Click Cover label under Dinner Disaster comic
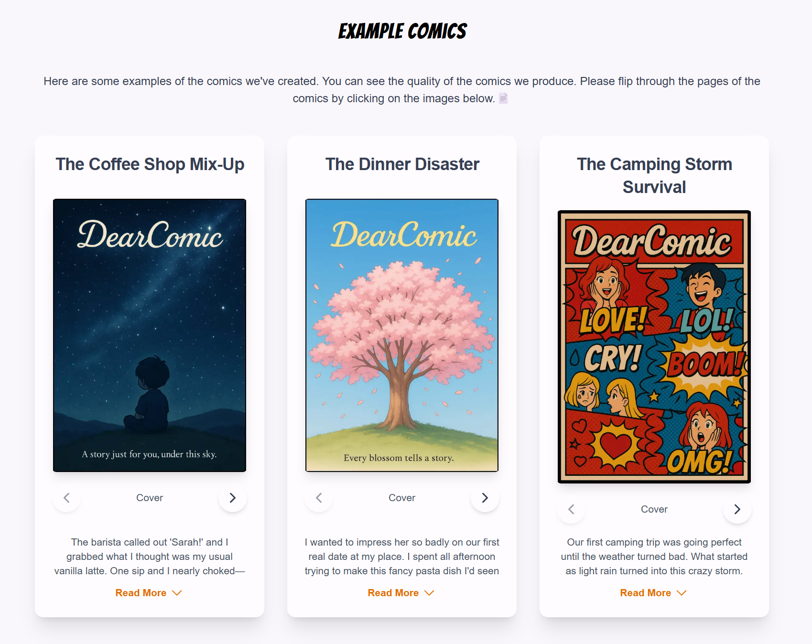This screenshot has width=812, height=644. coord(402,498)
